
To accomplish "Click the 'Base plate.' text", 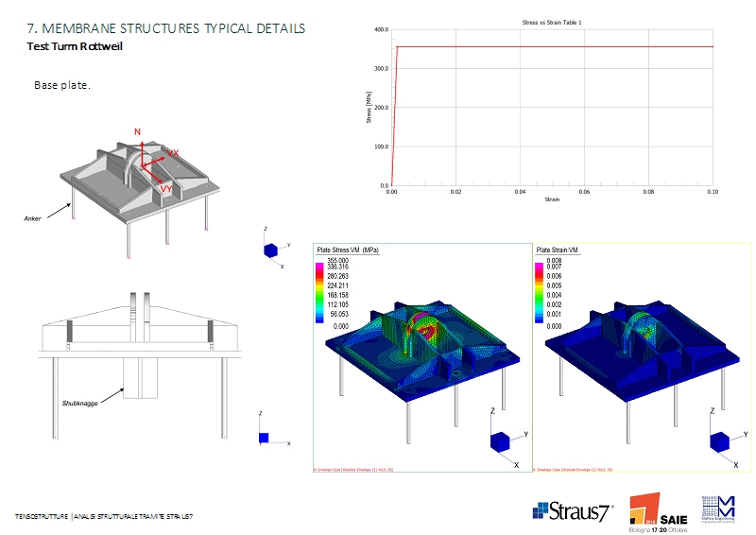I will [61, 85].
